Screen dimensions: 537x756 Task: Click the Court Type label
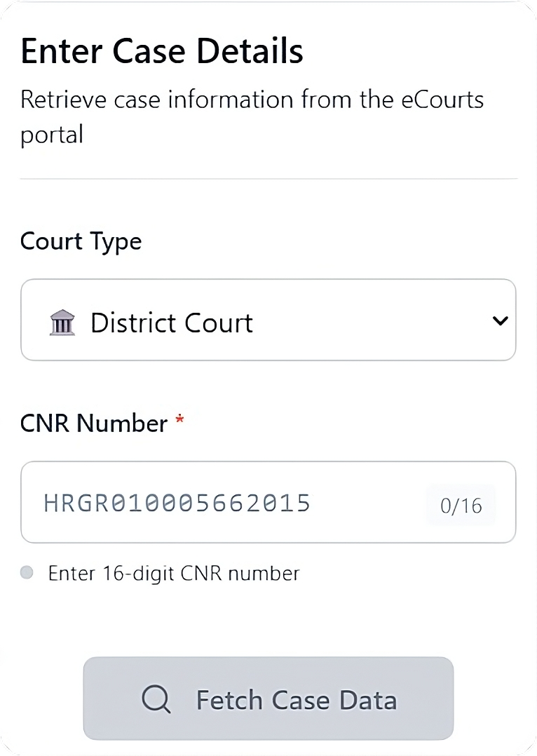pos(81,241)
